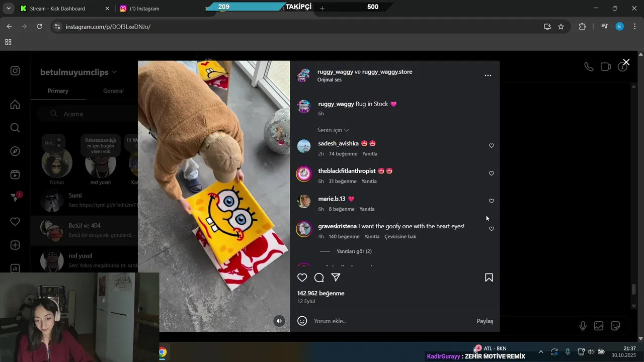Open the Chrome three-dot menu

[635, 27]
